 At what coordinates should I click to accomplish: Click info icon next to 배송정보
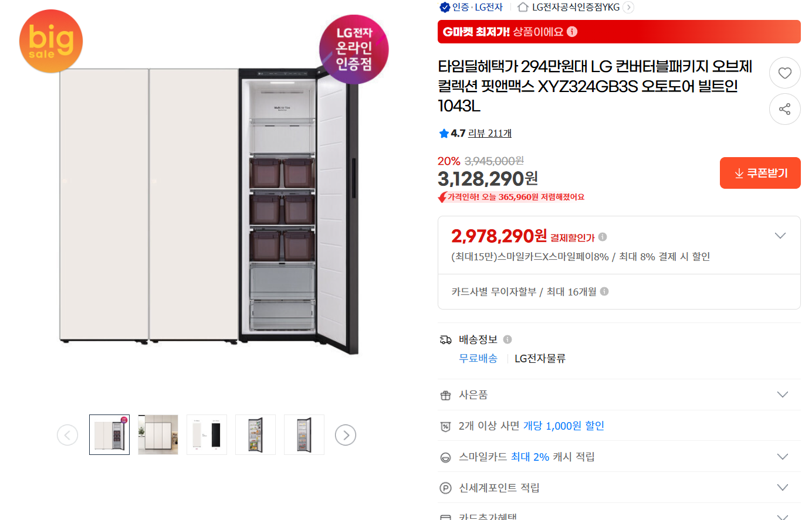[x=507, y=339]
